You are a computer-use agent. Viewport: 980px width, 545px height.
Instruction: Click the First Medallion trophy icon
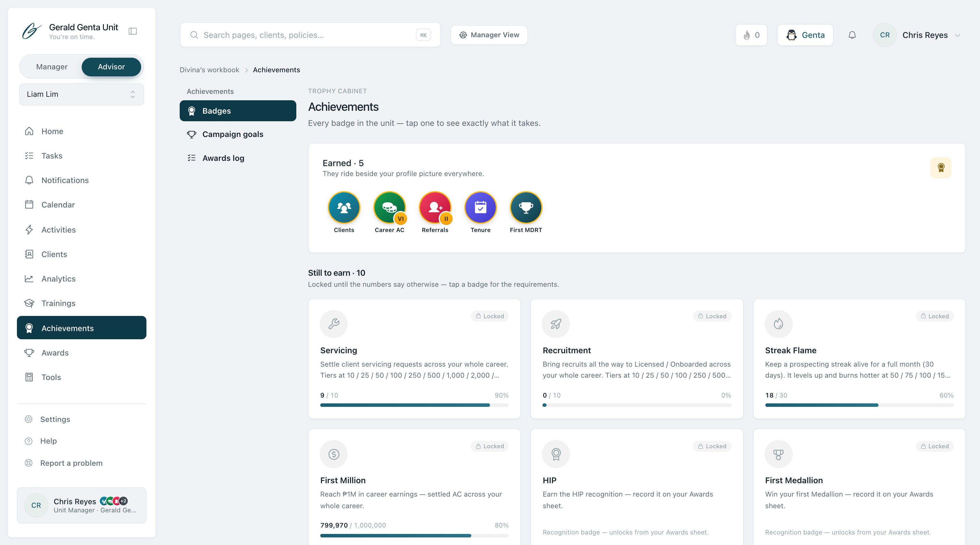click(778, 454)
